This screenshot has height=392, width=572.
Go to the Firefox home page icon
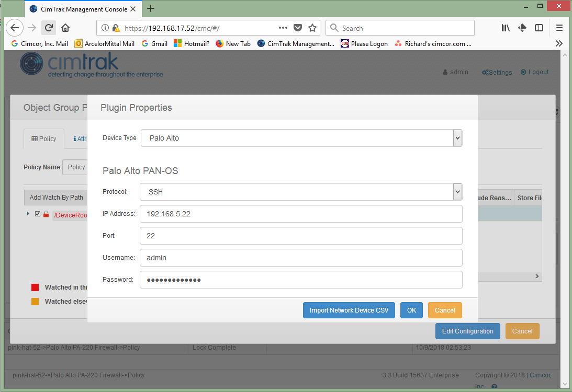[x=65, y=28]
